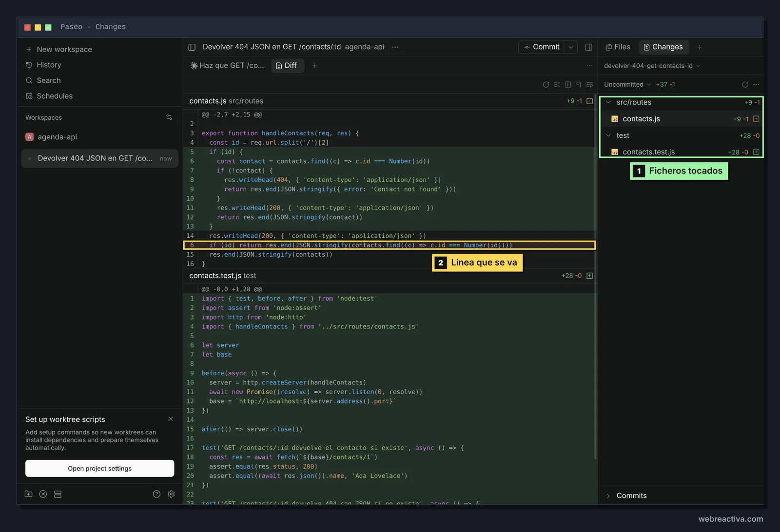Click the modified status icon on contacts.js row
The width and height of the screenshot is (780, 532).
click(756, 119)
